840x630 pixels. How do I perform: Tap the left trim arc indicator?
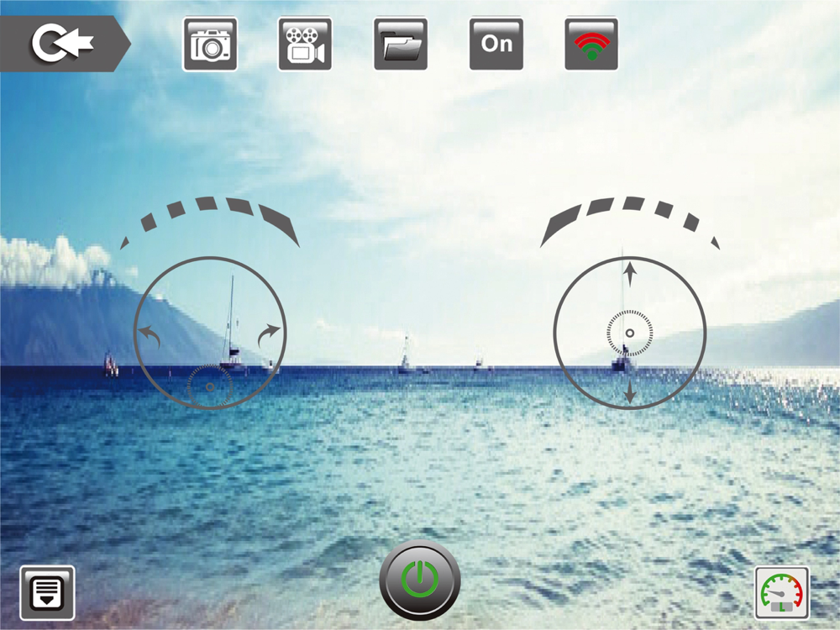[x=210, y=222]
